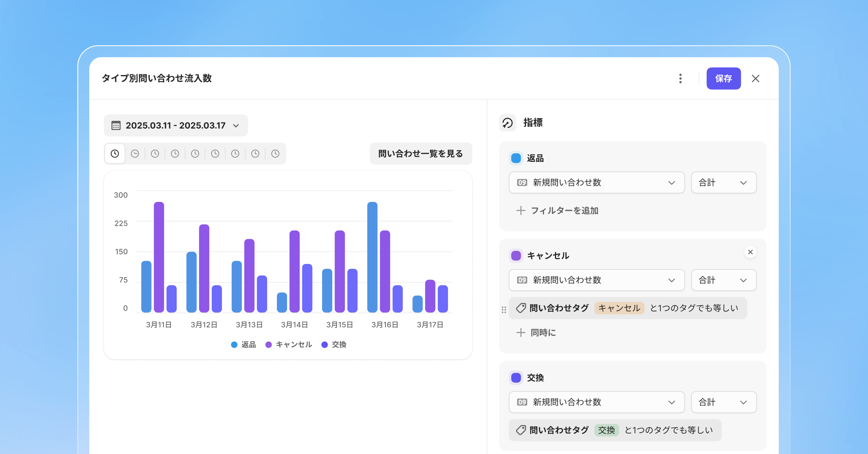The image size is (868, 454).
Task: Open the 2025.03.11 - 2025.03.17 date dropdown
Action: tap(175, 125)
